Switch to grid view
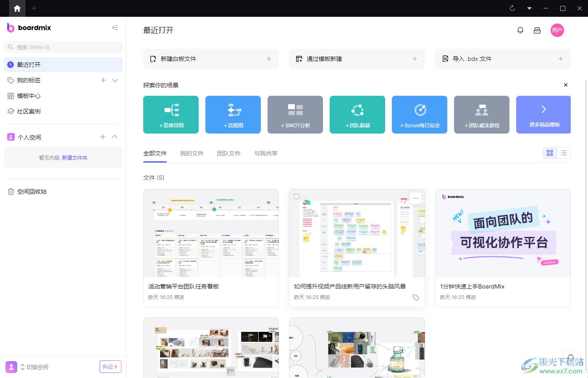 (550, 153)
